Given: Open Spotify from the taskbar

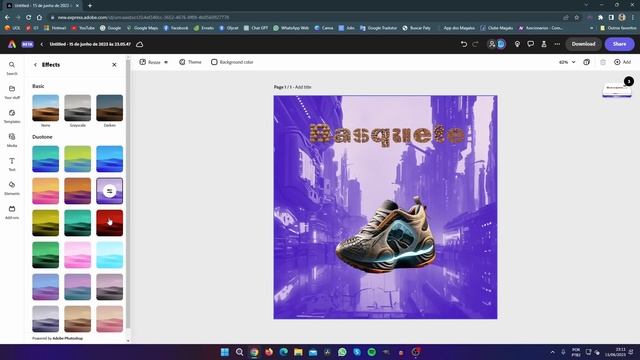Looking at the screenshot, I should coord(371,352).
